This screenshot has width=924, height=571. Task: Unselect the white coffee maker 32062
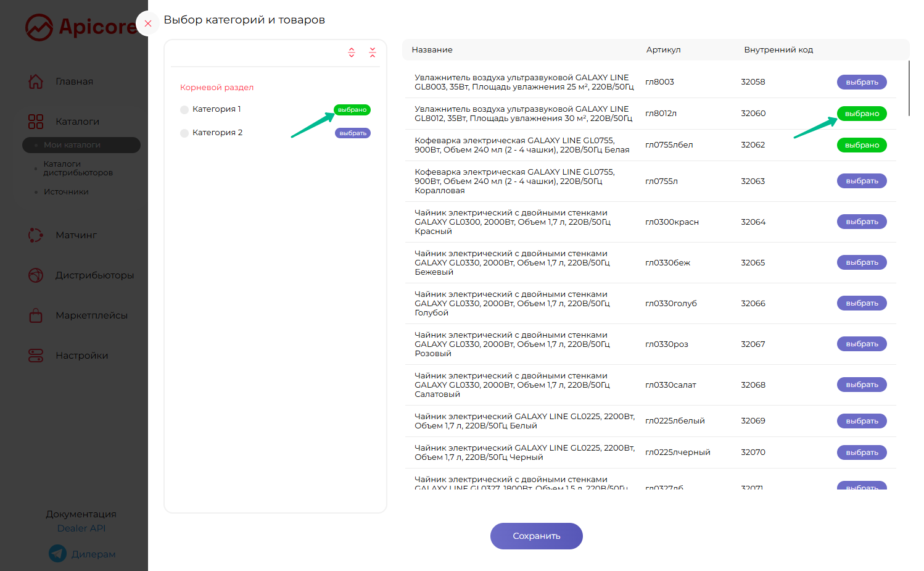coord(862,145)
